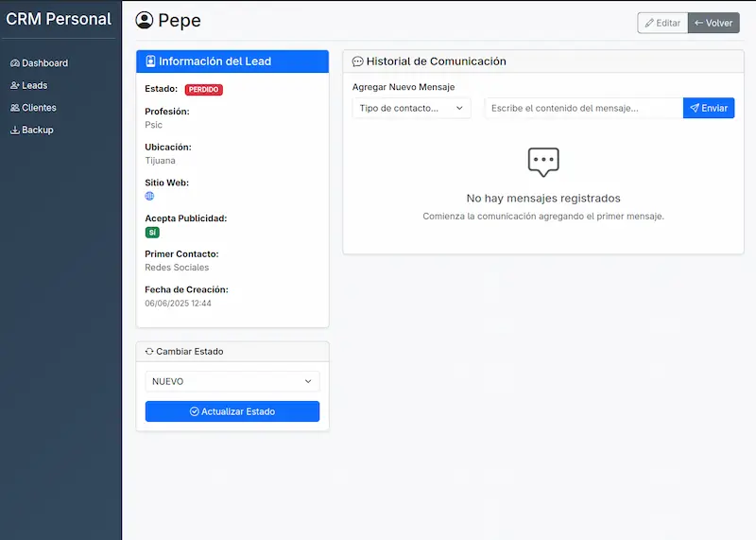
Task: Click the paper plane icon in Enviar
Action: tap(695, 108)
